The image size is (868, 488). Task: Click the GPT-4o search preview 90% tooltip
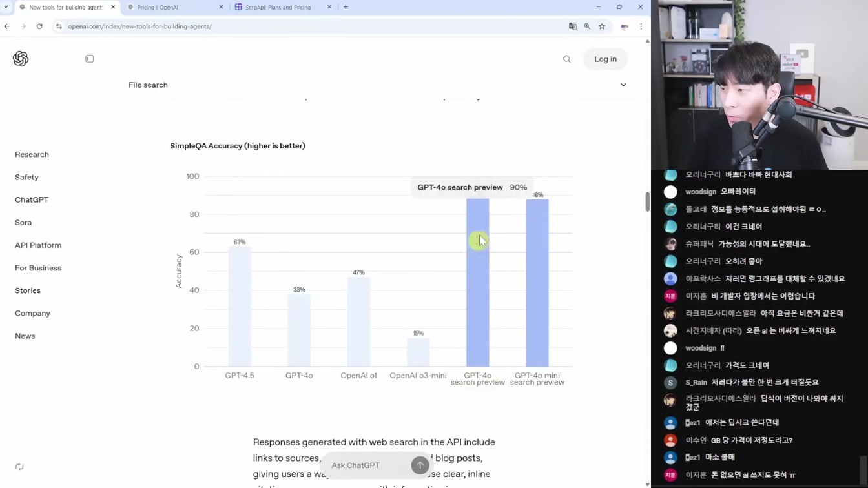(x=472, y=187)
